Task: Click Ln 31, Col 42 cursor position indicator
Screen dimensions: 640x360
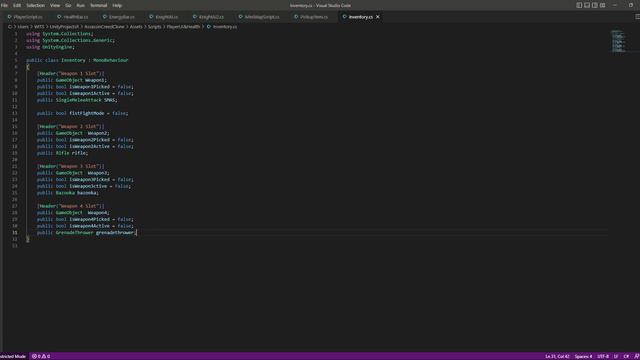Action: (557, 356)
